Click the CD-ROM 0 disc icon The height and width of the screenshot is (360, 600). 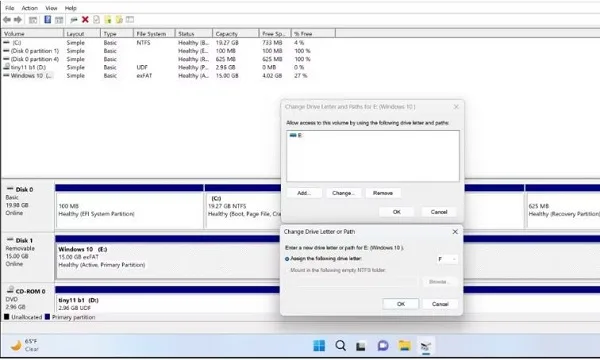point(10,290)
